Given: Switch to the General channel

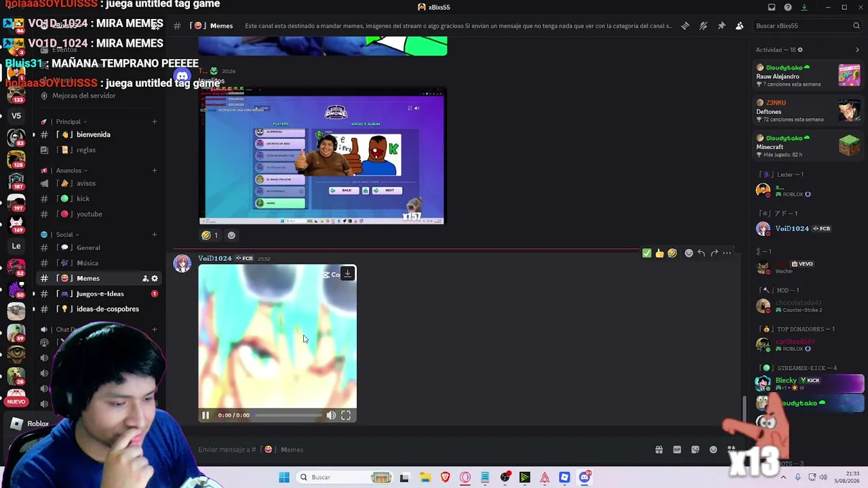Looking at the screenshot, I should [98, 248].
